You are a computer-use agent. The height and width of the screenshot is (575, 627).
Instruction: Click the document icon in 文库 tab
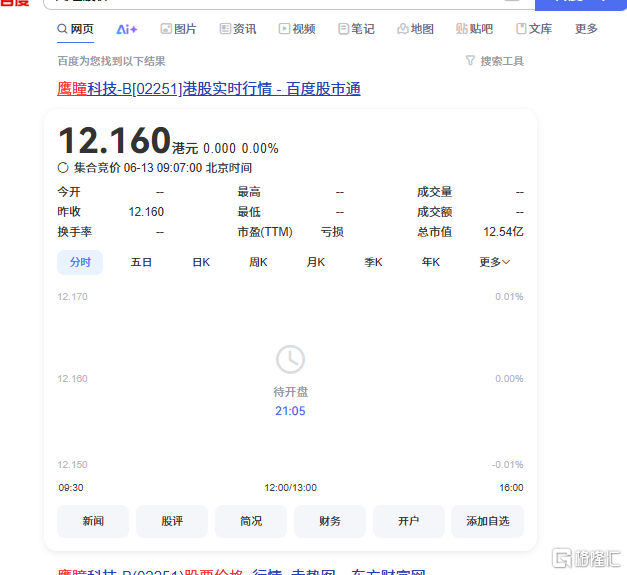(521, 29)
